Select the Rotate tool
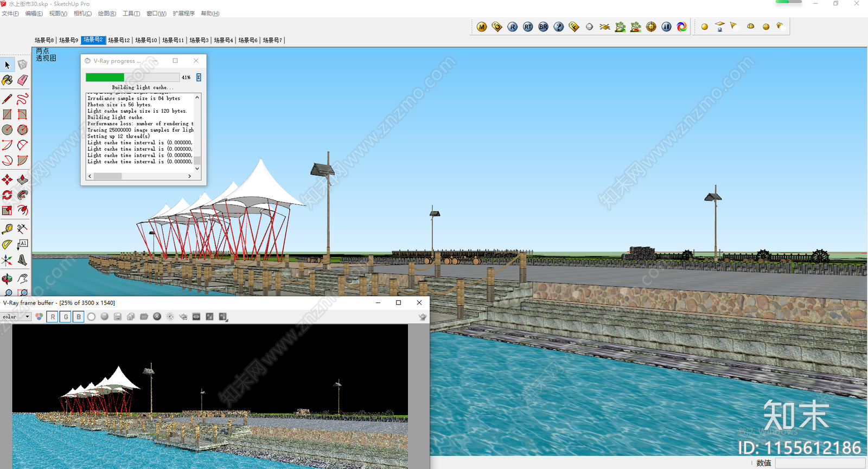The width and height of the screenshot is (868, 469). (7, 195)
